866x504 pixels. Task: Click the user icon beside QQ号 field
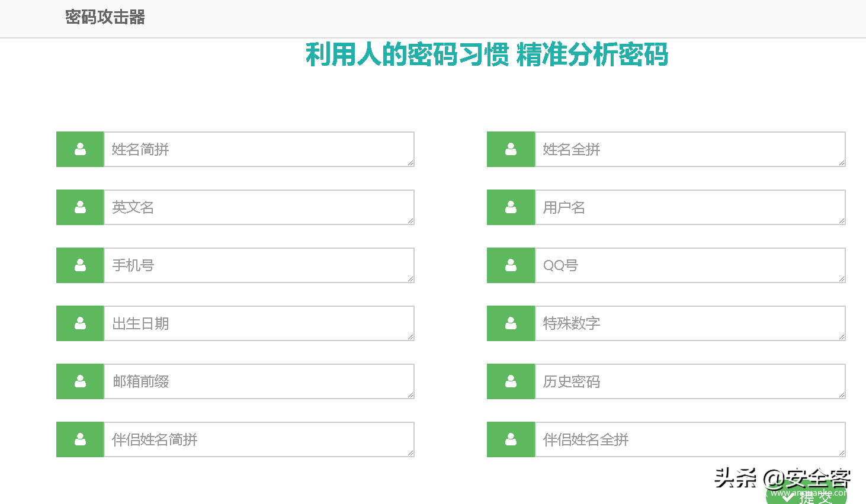(x=511, y=265)
